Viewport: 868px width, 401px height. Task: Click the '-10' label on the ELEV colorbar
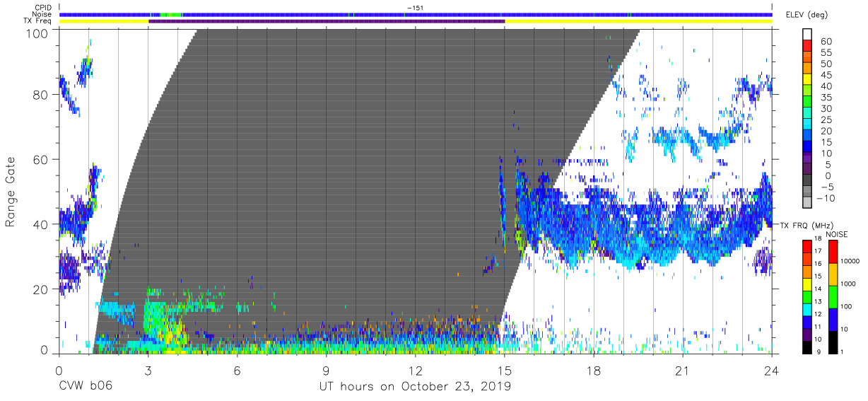(x=827, y=198)
